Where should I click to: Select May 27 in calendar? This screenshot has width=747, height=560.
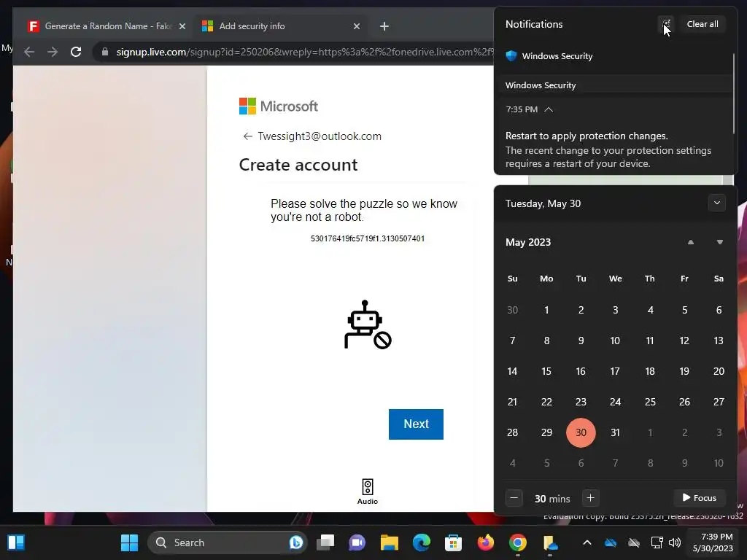719,402
